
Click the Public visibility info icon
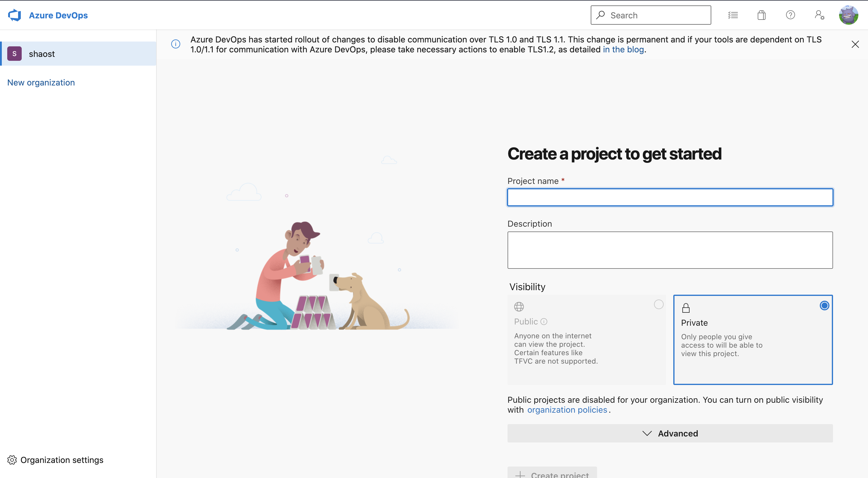point(544,321)
